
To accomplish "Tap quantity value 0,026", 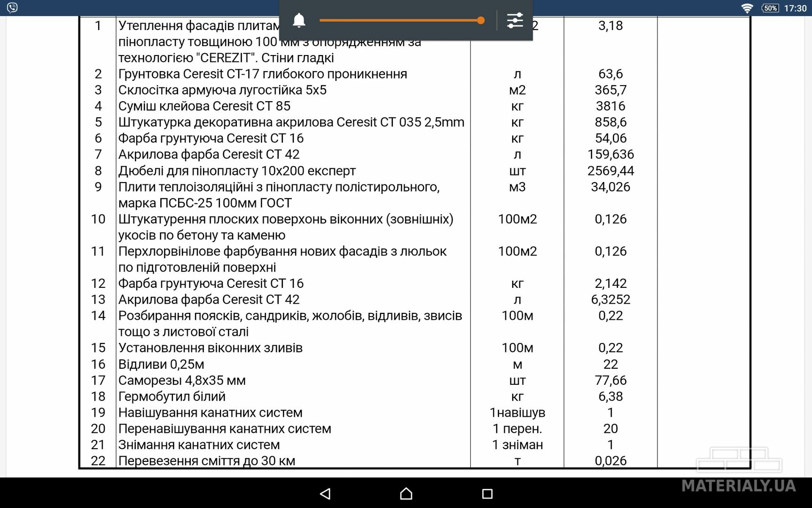I will click(x=610, y=461).
